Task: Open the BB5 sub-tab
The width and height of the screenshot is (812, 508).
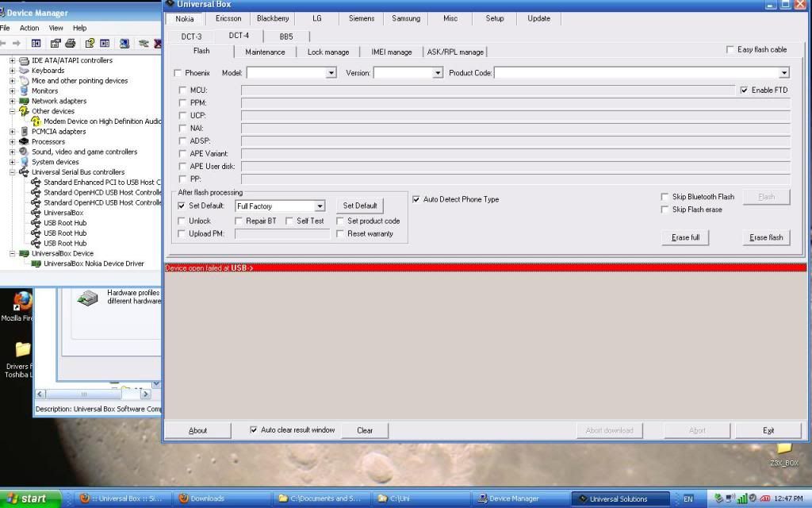Action: (285, 37)
